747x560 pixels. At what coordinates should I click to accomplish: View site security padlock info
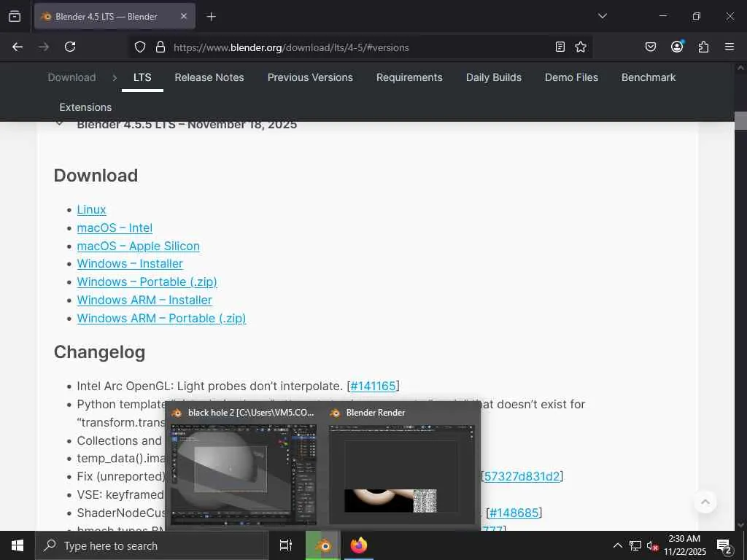[x=160, y=47]
